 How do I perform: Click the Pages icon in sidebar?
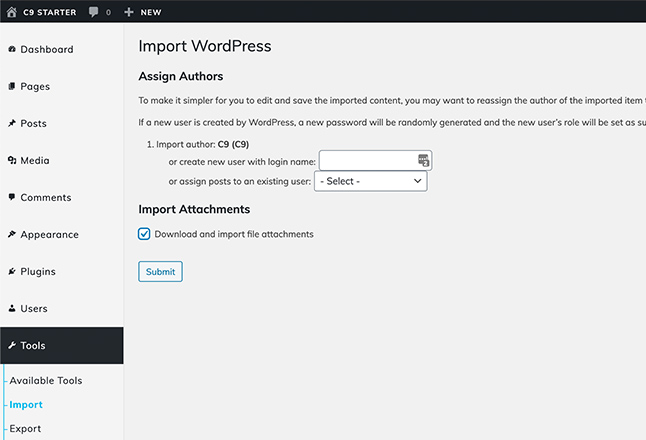click(12, 86)
